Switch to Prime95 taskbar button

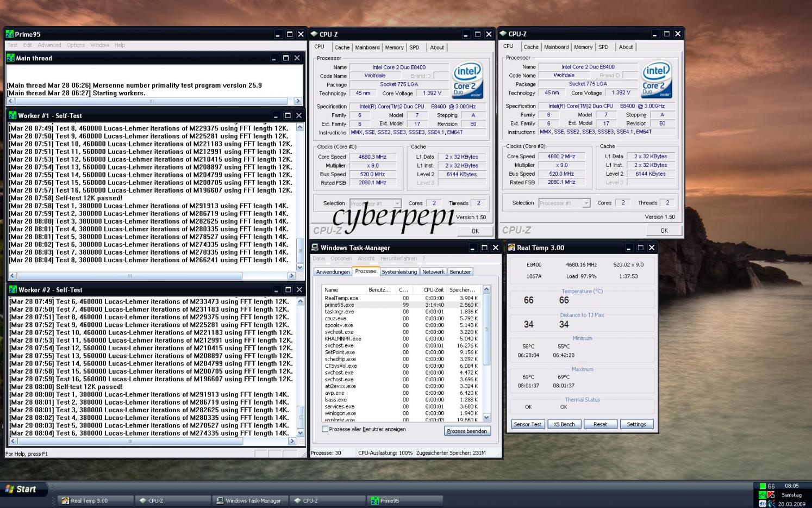405,500
